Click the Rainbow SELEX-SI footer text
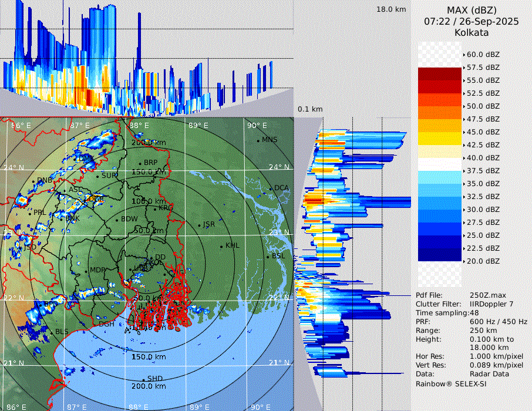Image resolution: width=532 pixels, height=411 pixels. pyautogui.click(x=451, y=383)
